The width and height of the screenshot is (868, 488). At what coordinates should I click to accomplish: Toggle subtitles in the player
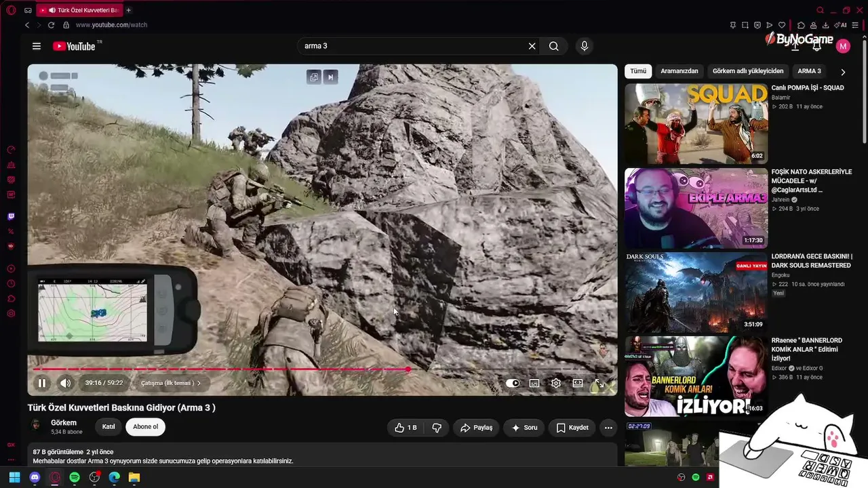pyautogui.click(x=534, y=383)
